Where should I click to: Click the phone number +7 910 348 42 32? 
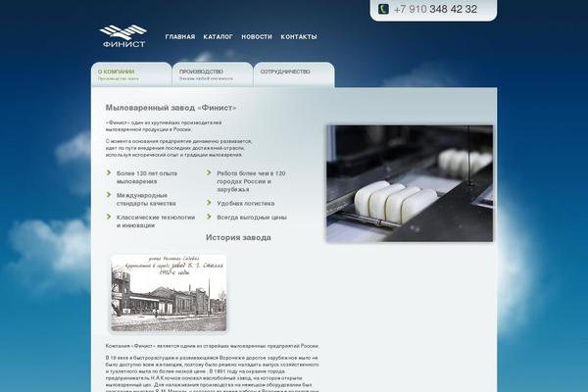(435, 9)
